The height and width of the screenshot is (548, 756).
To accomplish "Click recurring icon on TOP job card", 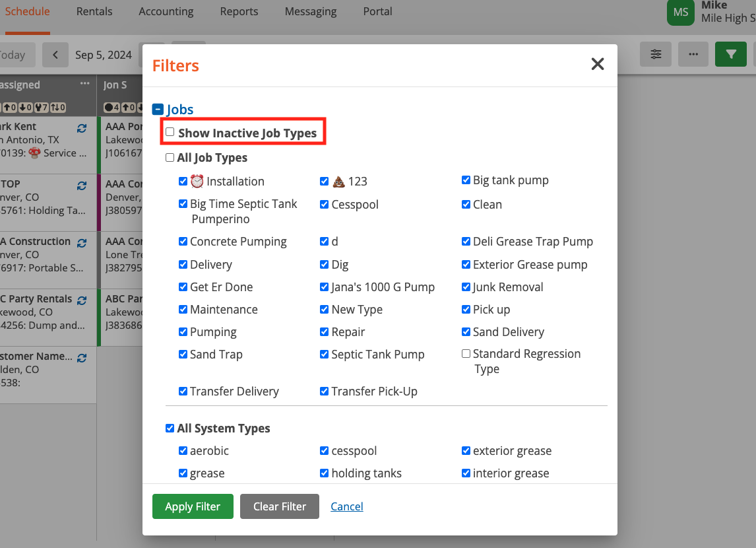I will [82, 186].
